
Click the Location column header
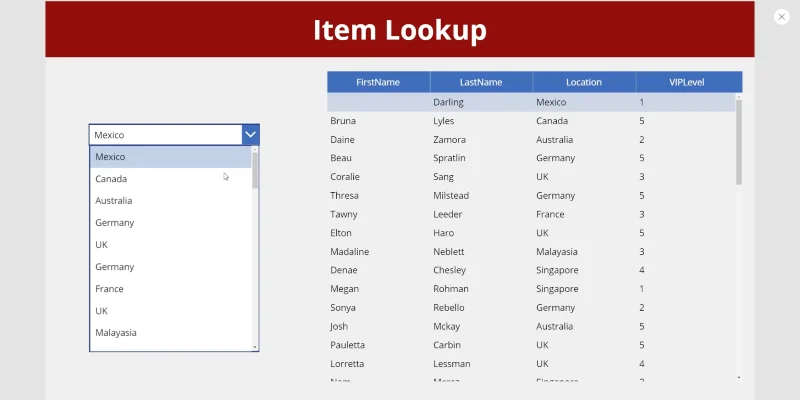coord(584,82)
